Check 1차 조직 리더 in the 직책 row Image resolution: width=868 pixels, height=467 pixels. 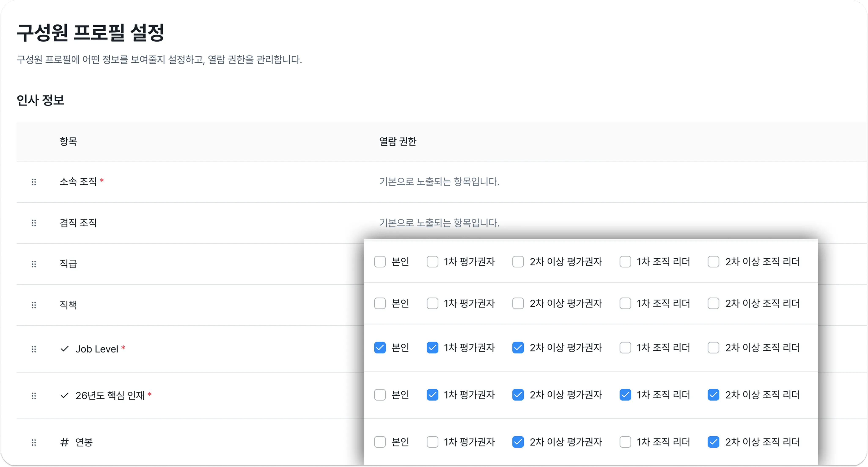click(625, 303)
